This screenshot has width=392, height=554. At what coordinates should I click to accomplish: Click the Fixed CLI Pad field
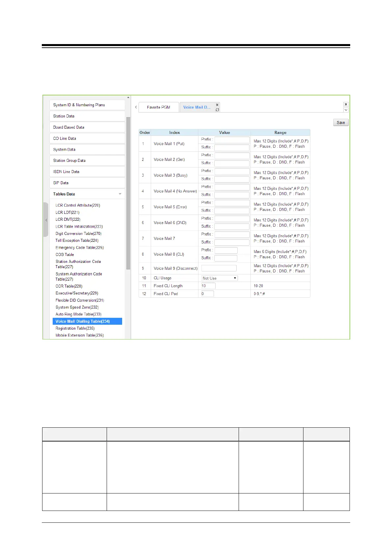pyautogui.click(x=207, y=294)
